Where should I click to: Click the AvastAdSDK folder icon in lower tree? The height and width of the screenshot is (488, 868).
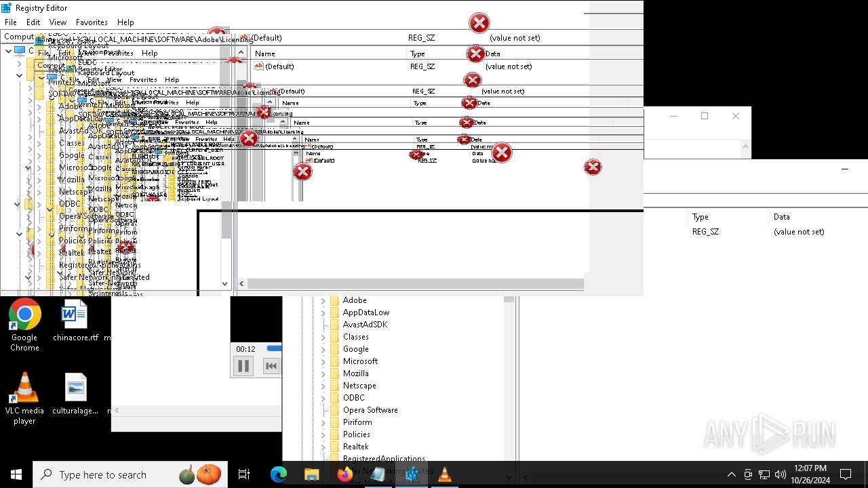coord(334,325)
